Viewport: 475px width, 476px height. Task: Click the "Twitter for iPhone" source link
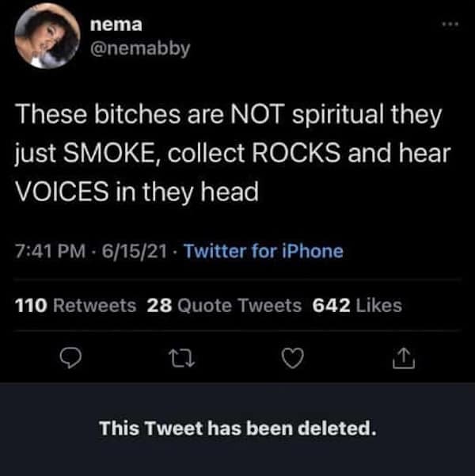click(264, 252)
